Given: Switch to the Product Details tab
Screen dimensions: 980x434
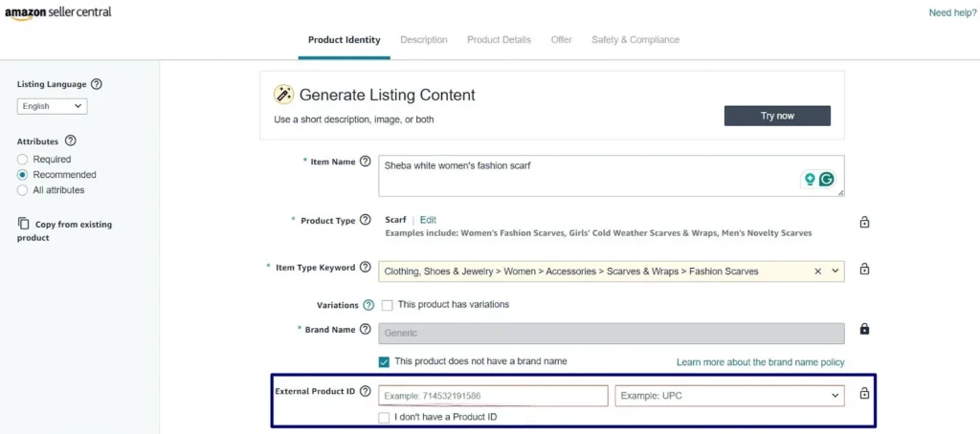Looking at the screenshot, I should [x=499, y=40].
